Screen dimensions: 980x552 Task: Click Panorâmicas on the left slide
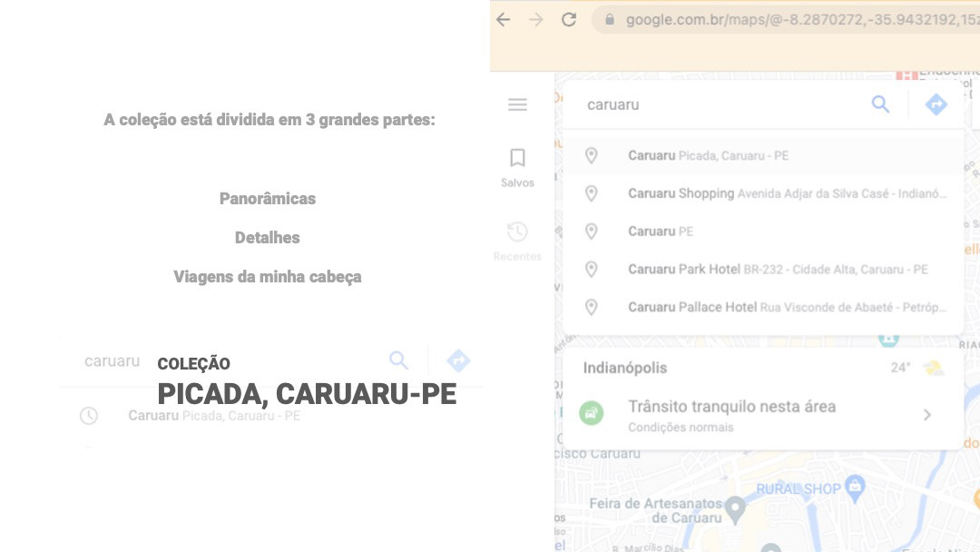click(x=268, y=199)
